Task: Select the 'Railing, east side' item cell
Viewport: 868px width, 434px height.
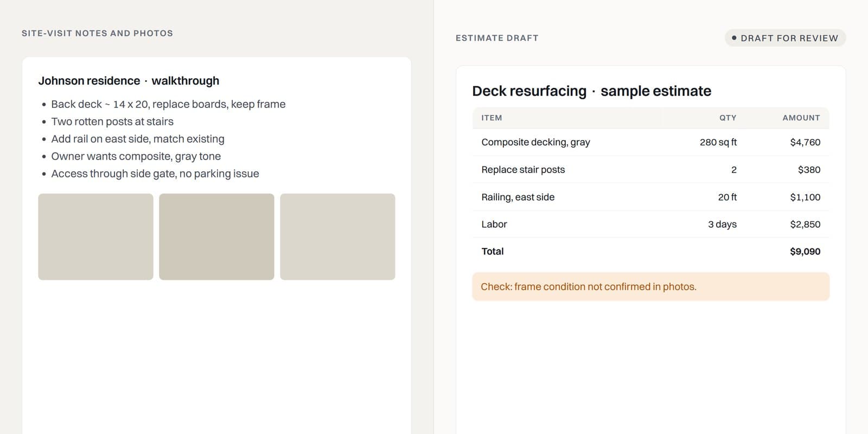Action: (518, 197)
